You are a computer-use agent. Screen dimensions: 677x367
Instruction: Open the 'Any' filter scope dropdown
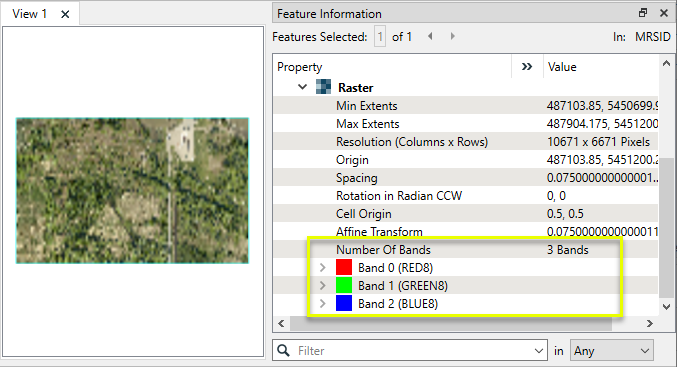(x=611, y=351)
